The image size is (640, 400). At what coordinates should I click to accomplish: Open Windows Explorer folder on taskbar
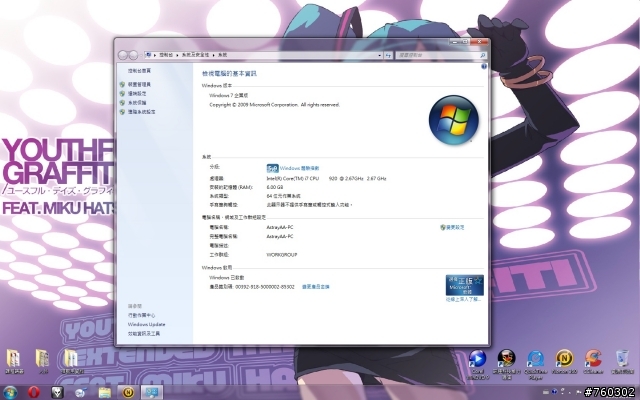[104, 392]
